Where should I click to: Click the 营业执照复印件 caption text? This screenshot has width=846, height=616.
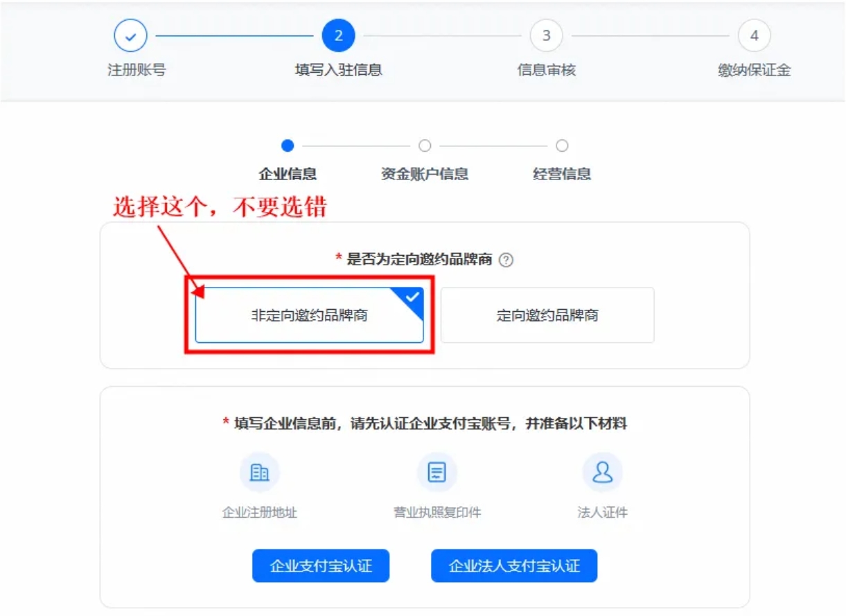[x=437, y=513]
